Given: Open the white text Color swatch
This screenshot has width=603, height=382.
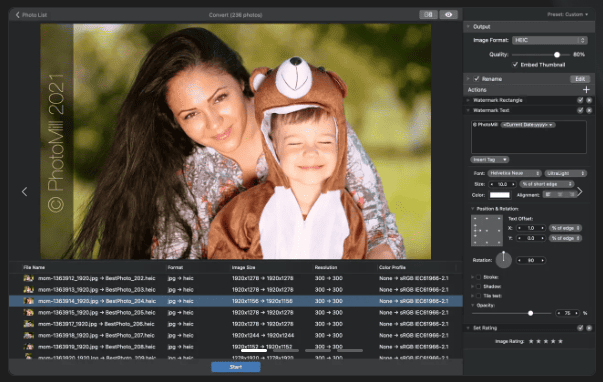Looking at the screenshot, I should (x=500, y=195).
